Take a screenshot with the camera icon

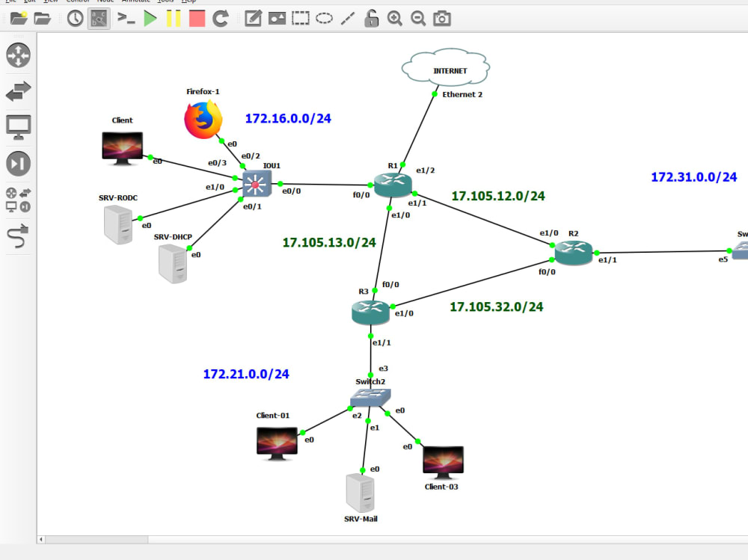pos(441,18)
